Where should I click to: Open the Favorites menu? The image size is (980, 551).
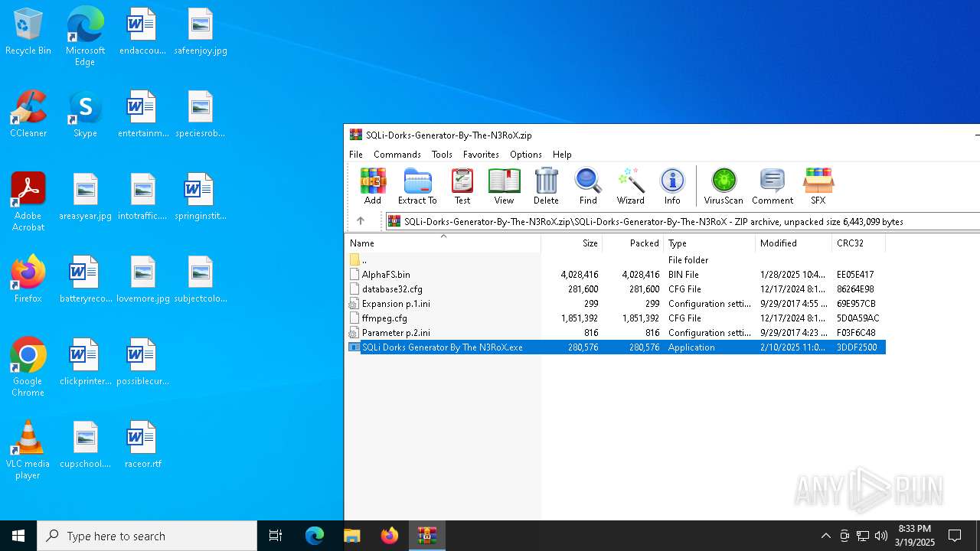tap(481, 155)
